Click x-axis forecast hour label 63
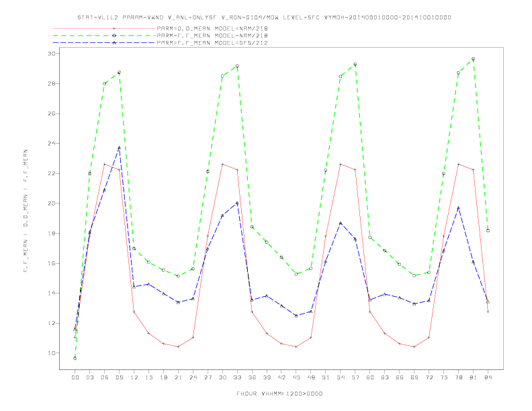This screenshot has height=411, width=532. 385,377
